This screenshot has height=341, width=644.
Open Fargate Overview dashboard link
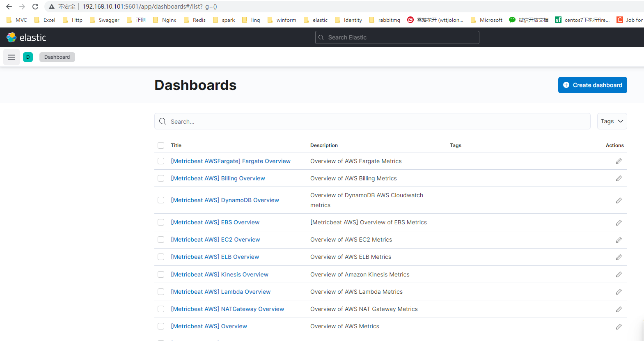[x=231, y=161]
